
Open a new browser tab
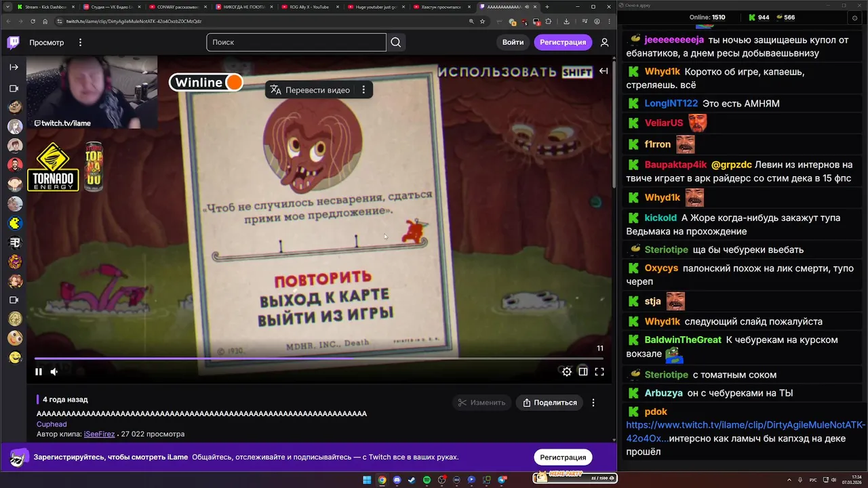[547, 7]
